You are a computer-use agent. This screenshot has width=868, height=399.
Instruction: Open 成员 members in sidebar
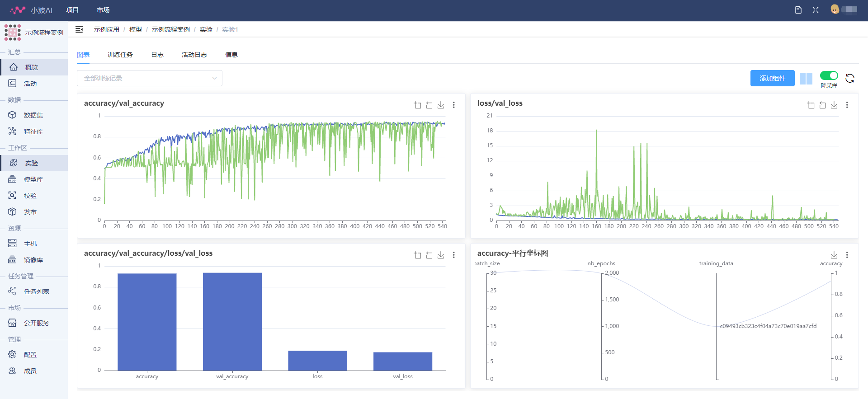(34, 371)
